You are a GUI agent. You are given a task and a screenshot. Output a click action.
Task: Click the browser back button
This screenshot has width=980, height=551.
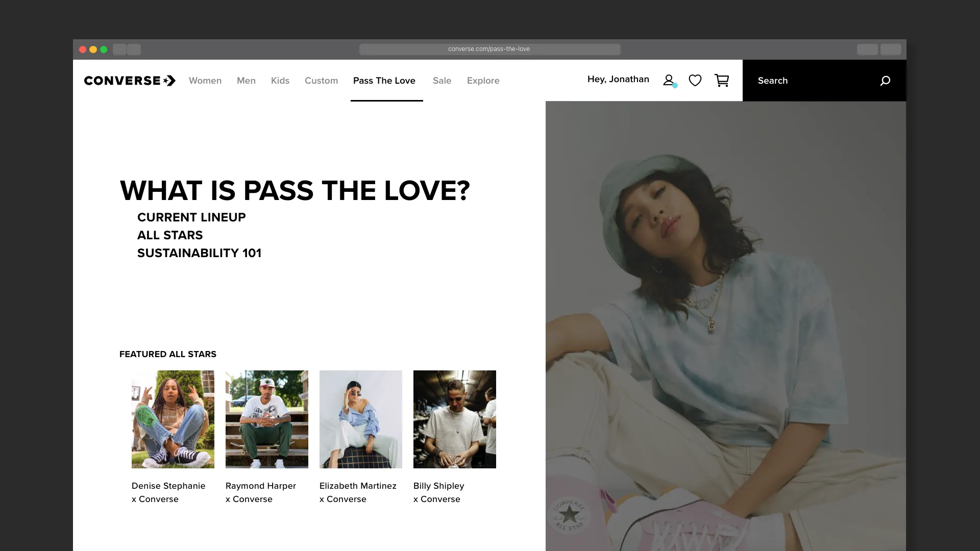[x=119, y=49]
